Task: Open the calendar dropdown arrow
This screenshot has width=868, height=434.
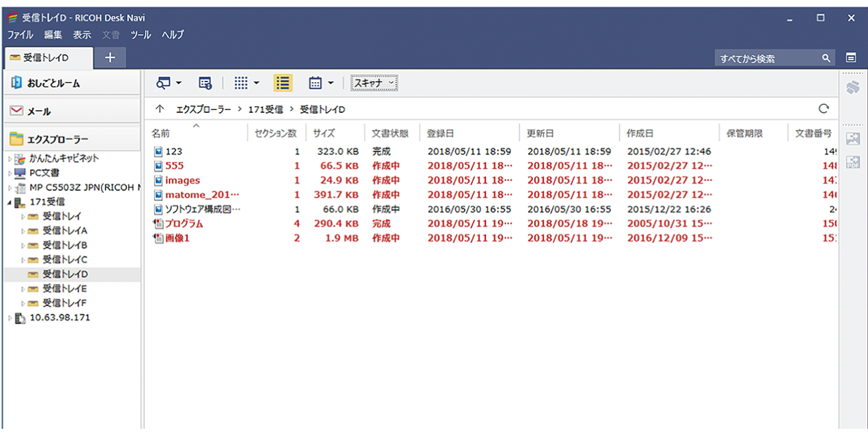Action: click(331, 83)
